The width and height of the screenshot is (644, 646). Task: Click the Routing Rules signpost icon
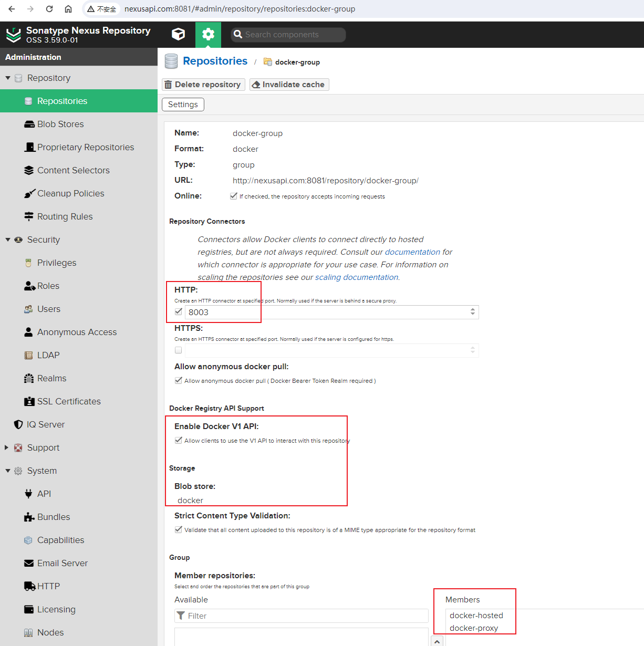[29, 216]
